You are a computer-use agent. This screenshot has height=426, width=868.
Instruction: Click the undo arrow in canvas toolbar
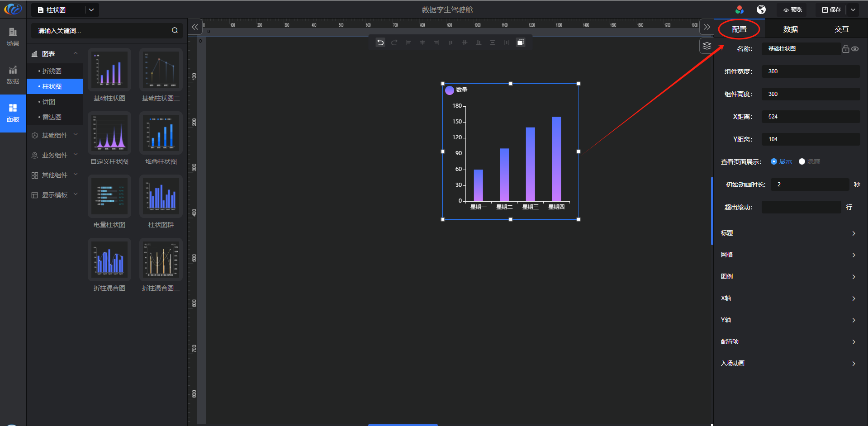tap(380, 43)
